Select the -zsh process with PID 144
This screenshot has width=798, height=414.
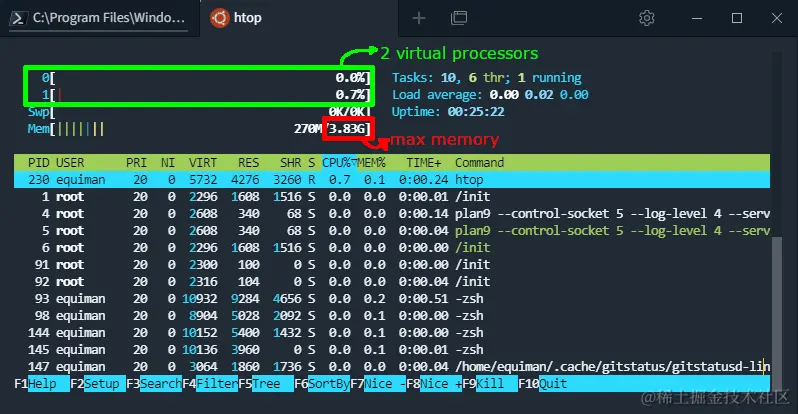point(392,333)
